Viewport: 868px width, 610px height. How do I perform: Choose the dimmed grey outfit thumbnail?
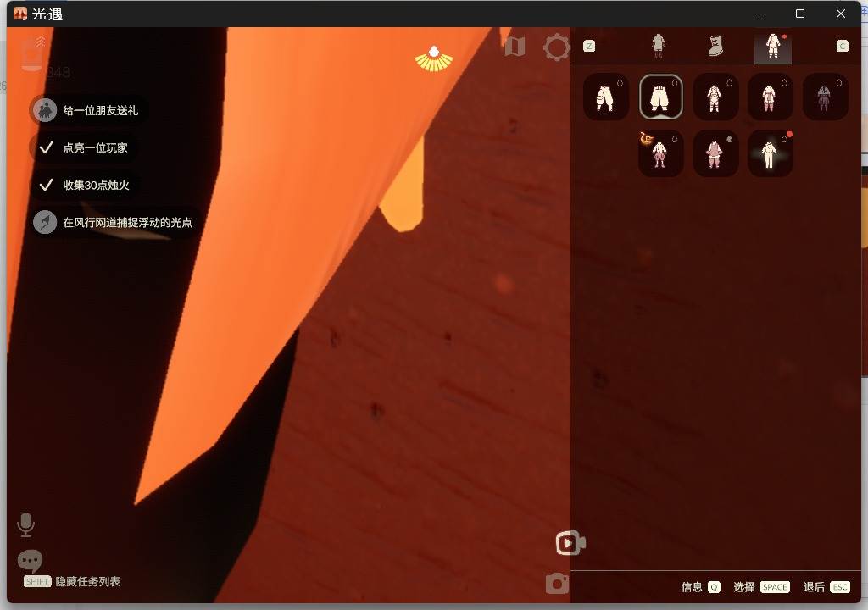click(825, 97)
